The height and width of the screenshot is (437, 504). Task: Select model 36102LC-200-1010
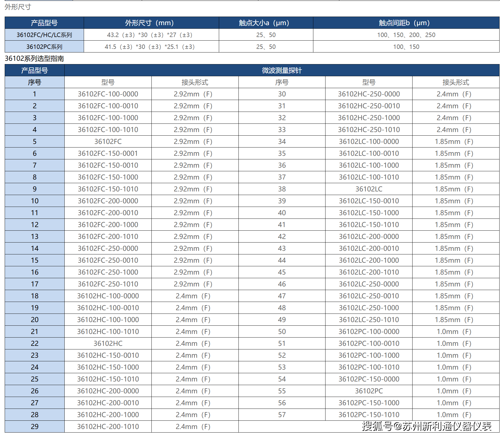(x=369, y=272)
